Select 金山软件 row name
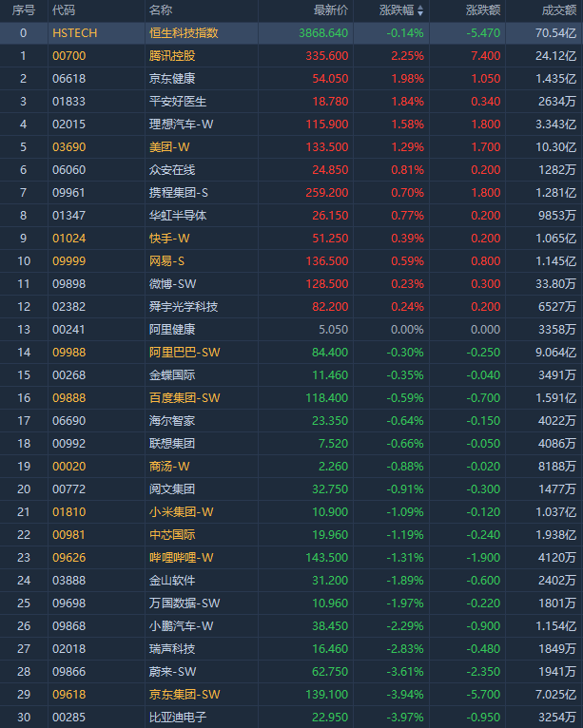The width and height of the screenshot is (583, 728). click(x=172, y=580)
